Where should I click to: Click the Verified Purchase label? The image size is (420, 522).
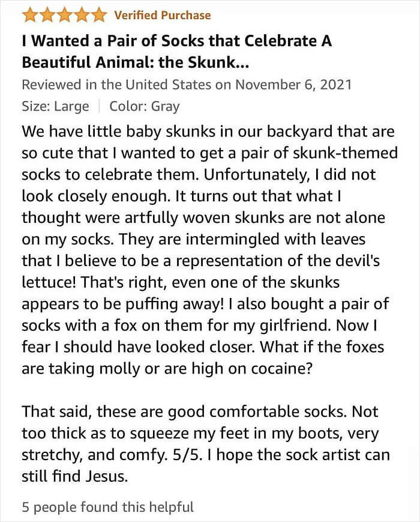click(x=161, y=15)
